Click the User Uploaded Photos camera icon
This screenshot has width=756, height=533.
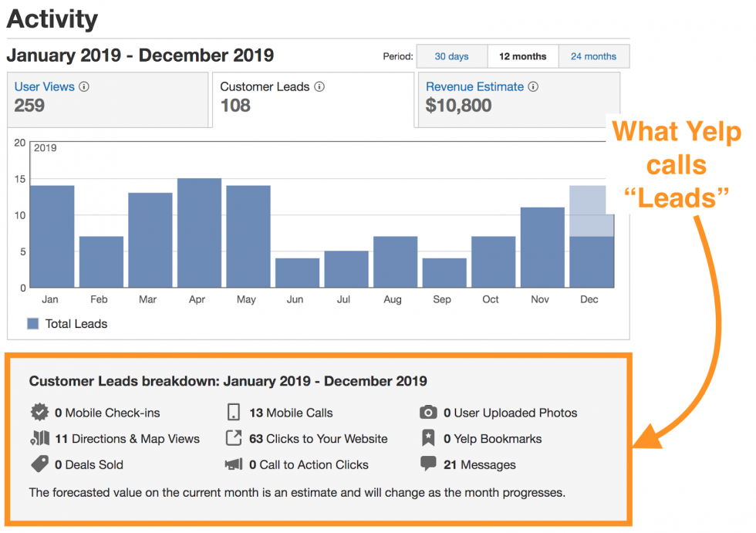[x=428, y=413]
